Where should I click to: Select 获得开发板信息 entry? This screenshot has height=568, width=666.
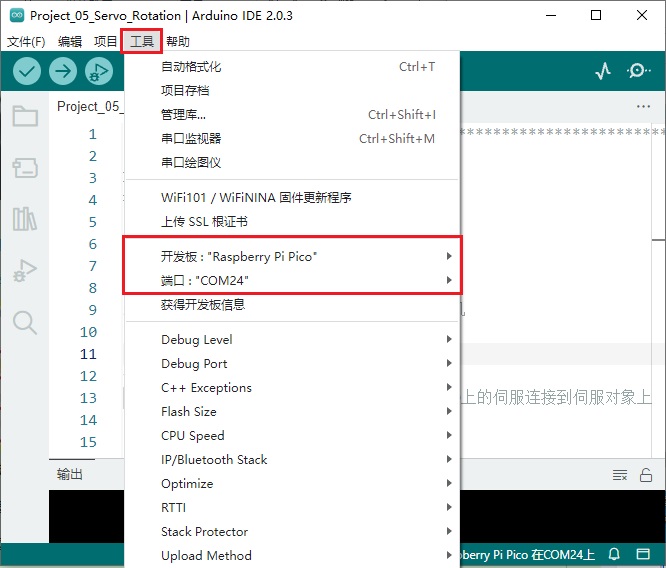click(293, 305)
